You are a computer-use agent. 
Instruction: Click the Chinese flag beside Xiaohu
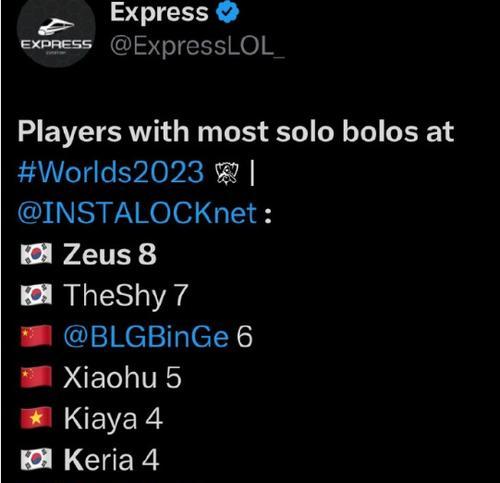coord(36,377)
